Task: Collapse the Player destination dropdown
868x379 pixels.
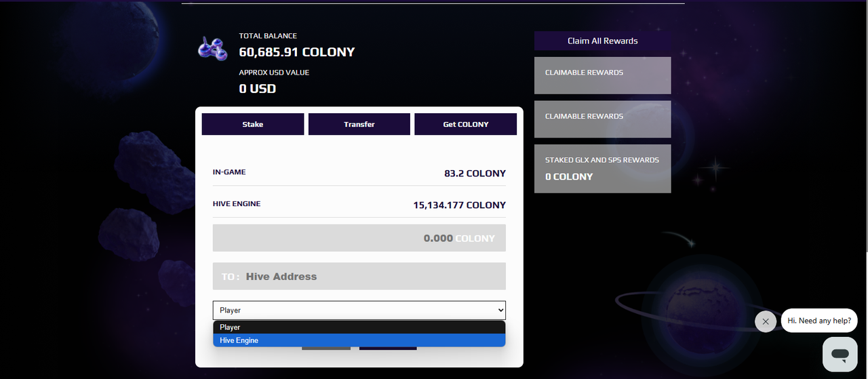Action: point(359,310)
